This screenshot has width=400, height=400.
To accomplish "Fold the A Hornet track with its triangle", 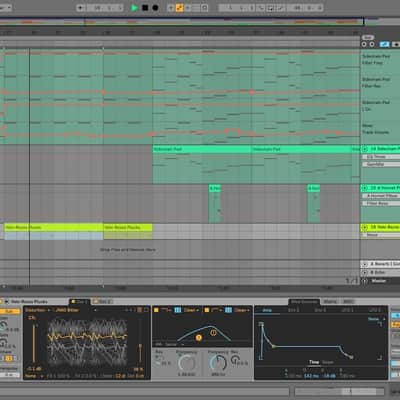I will click(x=365, y=188).
